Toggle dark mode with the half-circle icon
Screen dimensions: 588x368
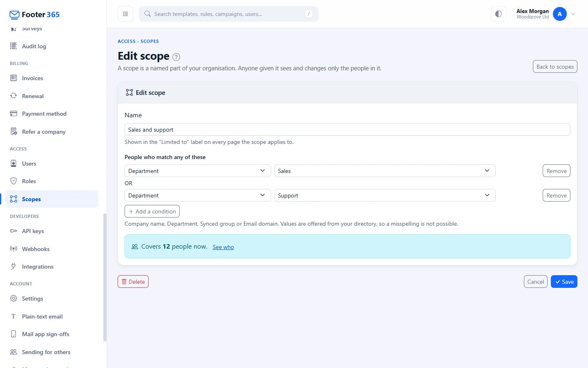tap(499, 14)
